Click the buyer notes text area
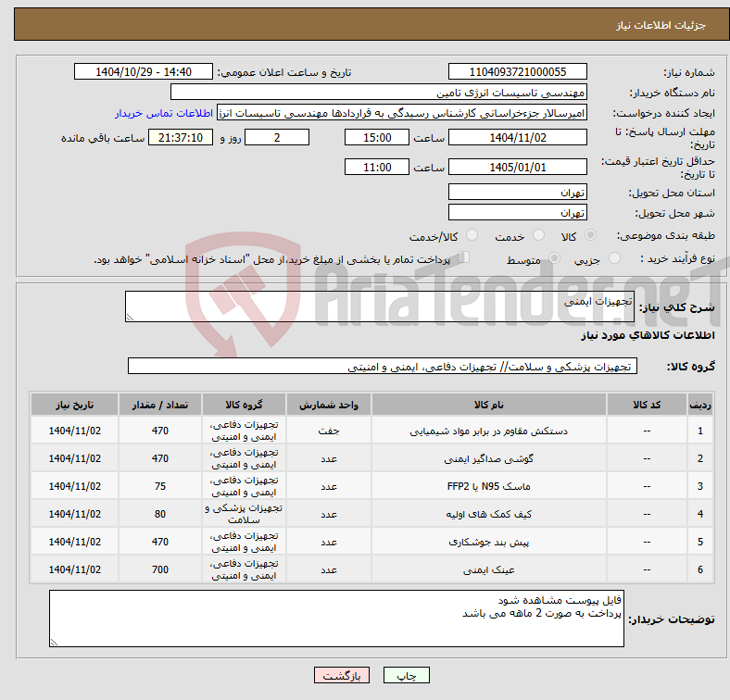The width and height of the screenshot is (730, 700). (336, 619)
